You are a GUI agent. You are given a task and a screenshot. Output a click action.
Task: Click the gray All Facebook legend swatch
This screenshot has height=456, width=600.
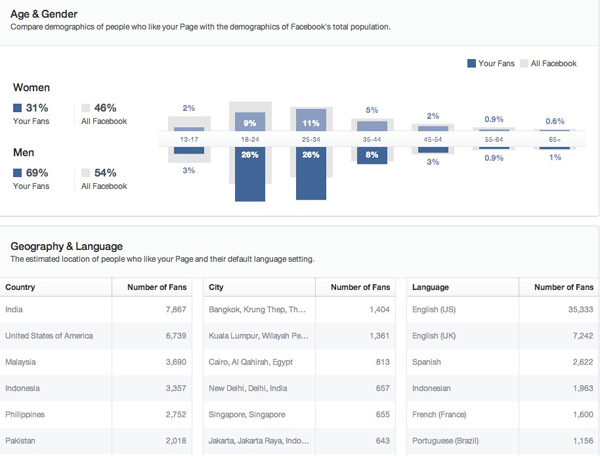(x=523, y=64)
